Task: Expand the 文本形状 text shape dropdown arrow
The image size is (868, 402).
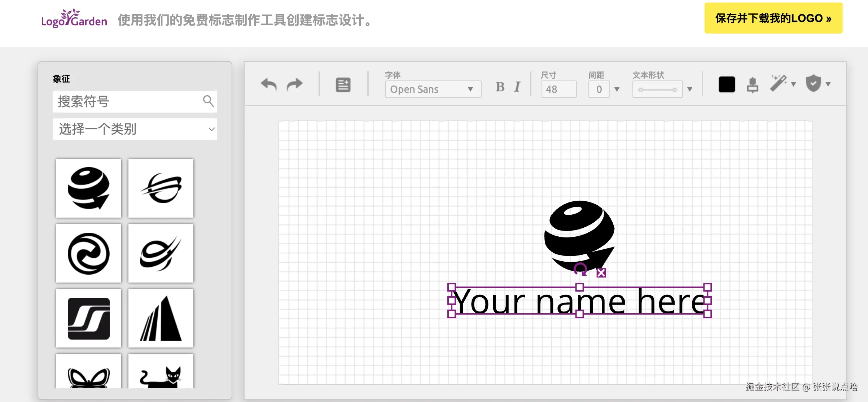Action: [x=690, y=89]
